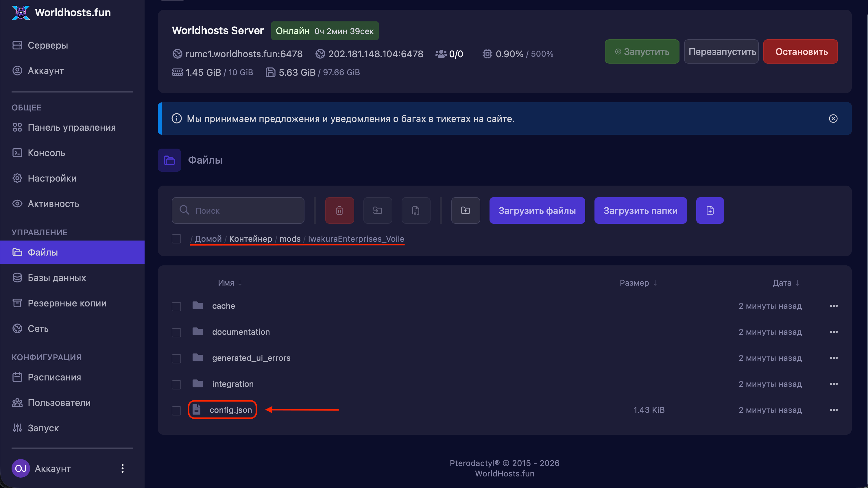Image resolution: width=868 pixels, height=488 pixels.
Task: Navigate to mods in breadcrumb path
Action: (x=290, y=239)
